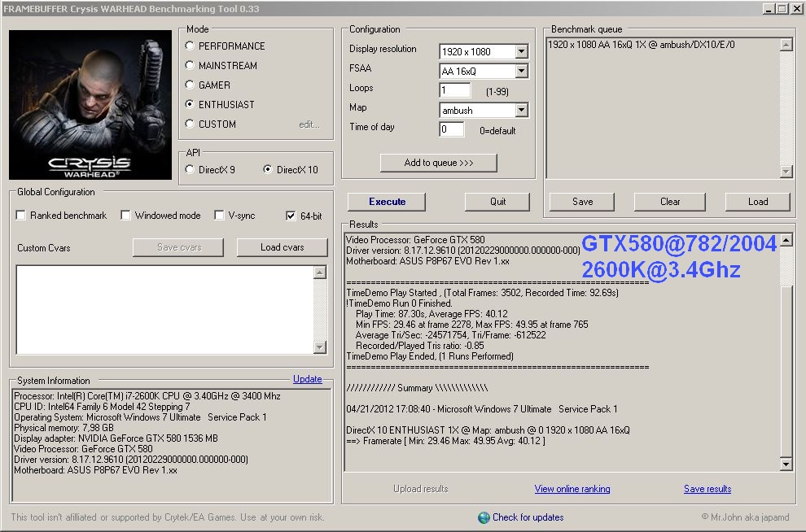Image resolution: width=806 pixels, height=532 pixels.
Task: Click Check for updates link
Action: 528,517
